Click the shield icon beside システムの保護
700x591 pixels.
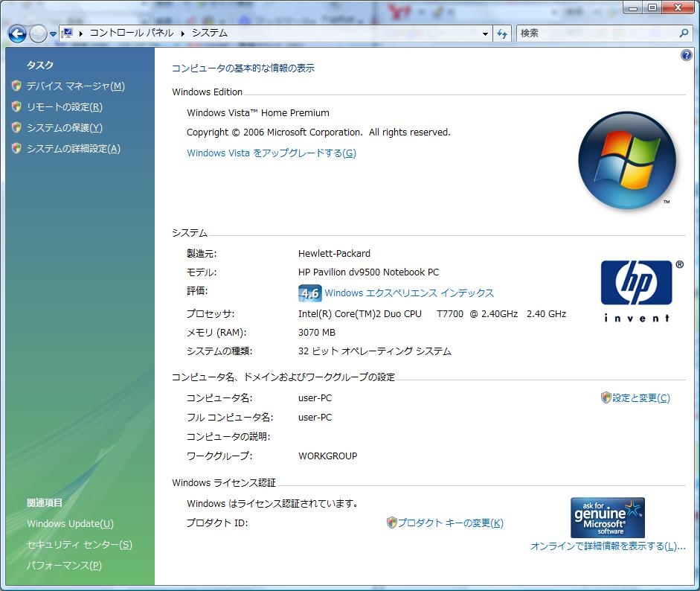click(x=16, y=128)
